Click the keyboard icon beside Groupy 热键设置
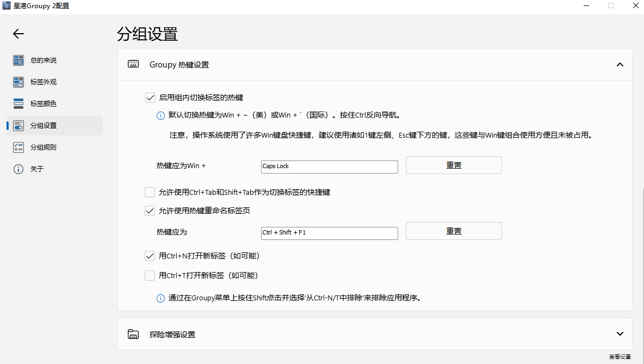 click(133, 64)
